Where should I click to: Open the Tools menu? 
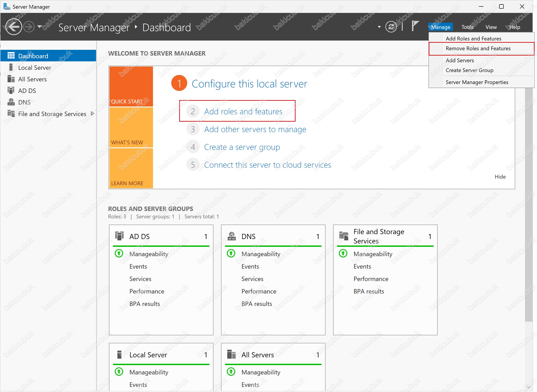tap(467, 27)
